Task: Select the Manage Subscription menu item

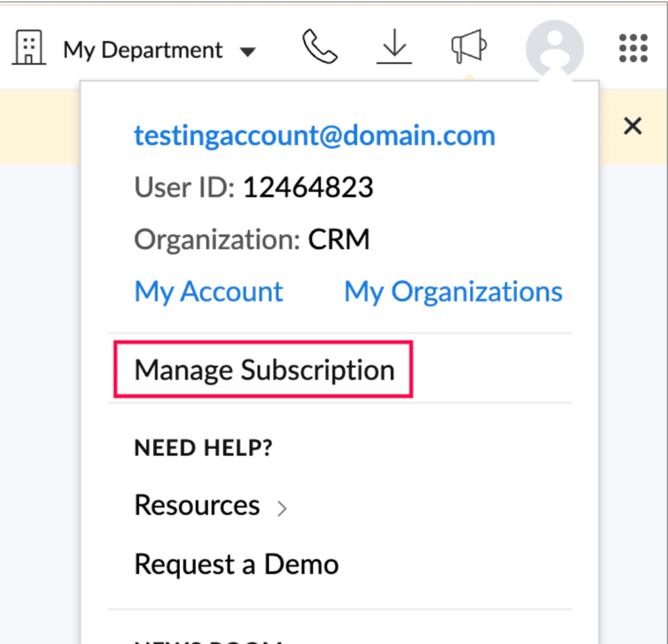Action: coord(264,369)
